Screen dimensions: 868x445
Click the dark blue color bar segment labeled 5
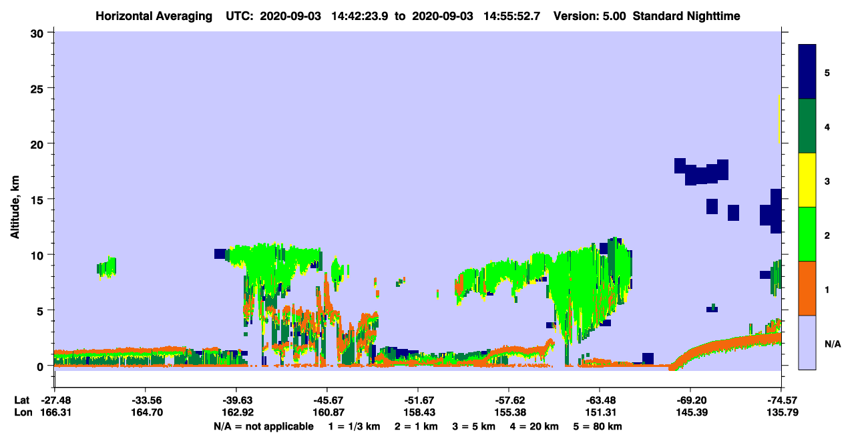(x=807, y=72)
